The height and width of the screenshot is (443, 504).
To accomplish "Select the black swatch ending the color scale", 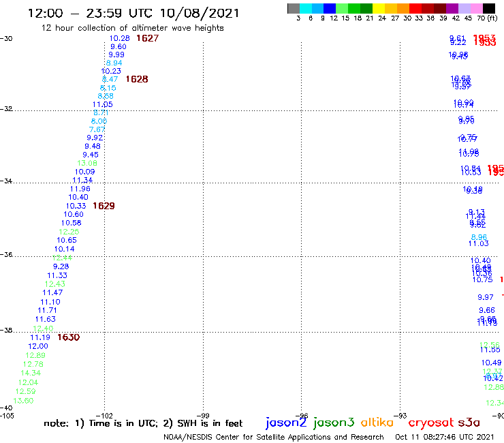I will tap(489, 8).
